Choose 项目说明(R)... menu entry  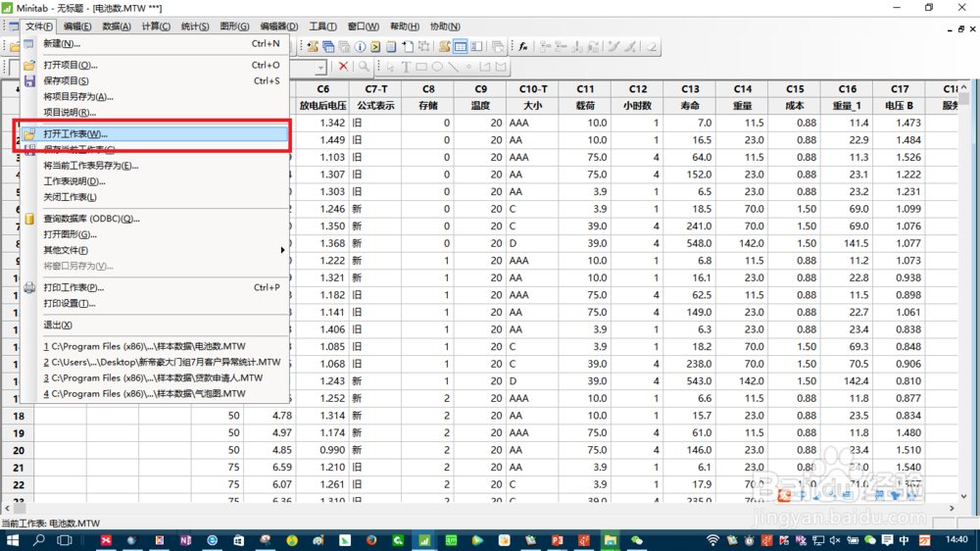pos(155,113)
